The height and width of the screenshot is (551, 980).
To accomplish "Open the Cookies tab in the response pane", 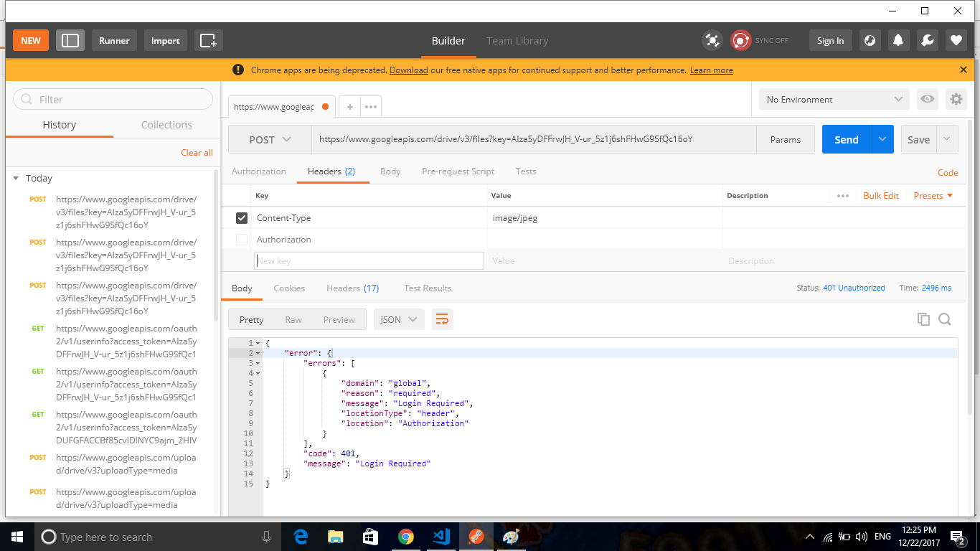I will pos(289,288).
